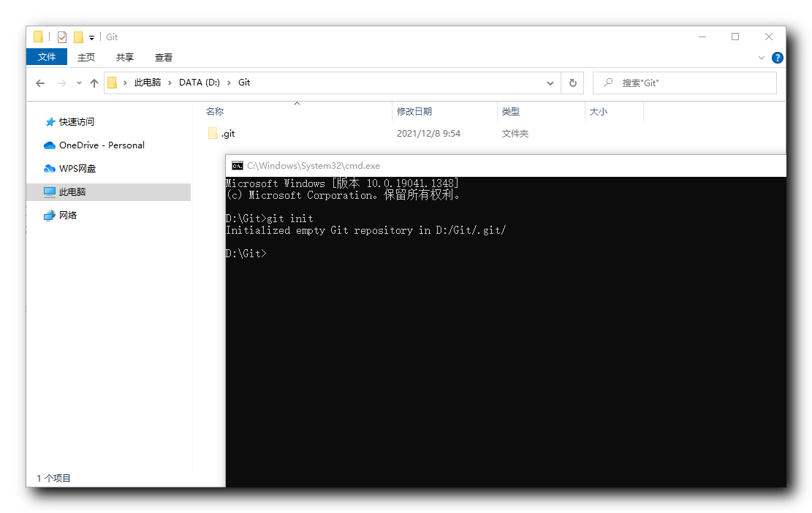
Task: Open the 文件 menu in Explorer
Action: pyautogui.click(x=47, y=57)
